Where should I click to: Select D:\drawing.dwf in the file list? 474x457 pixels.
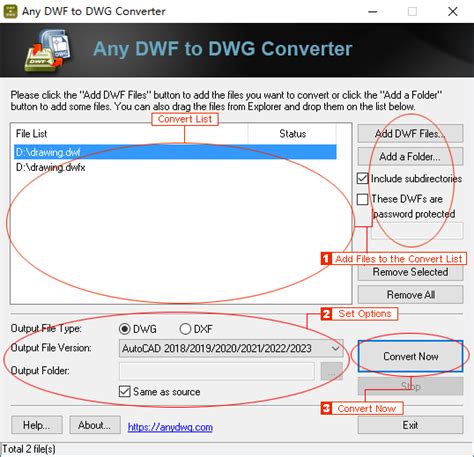point(175,152)
